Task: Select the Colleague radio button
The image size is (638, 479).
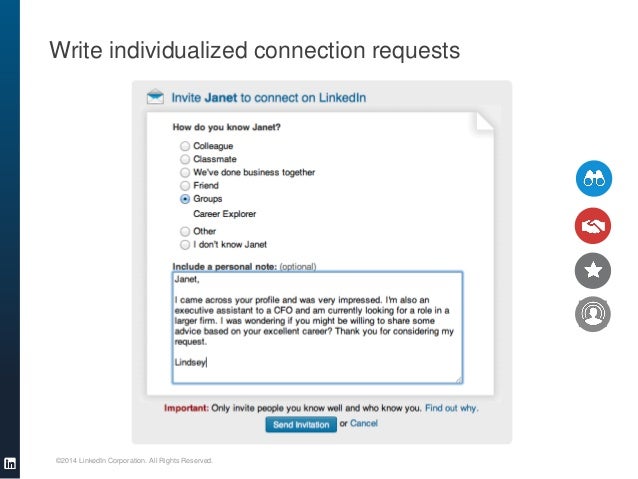Action: point(185,146)
